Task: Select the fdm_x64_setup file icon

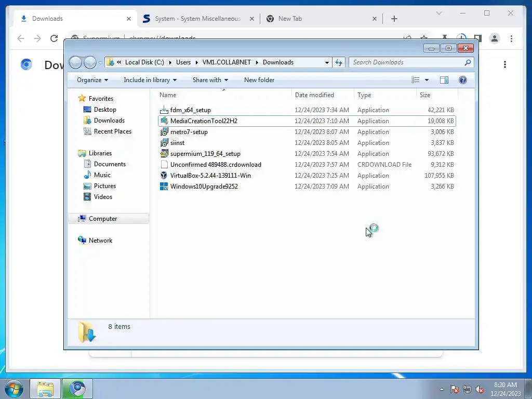Action: (x=164, y=110)
